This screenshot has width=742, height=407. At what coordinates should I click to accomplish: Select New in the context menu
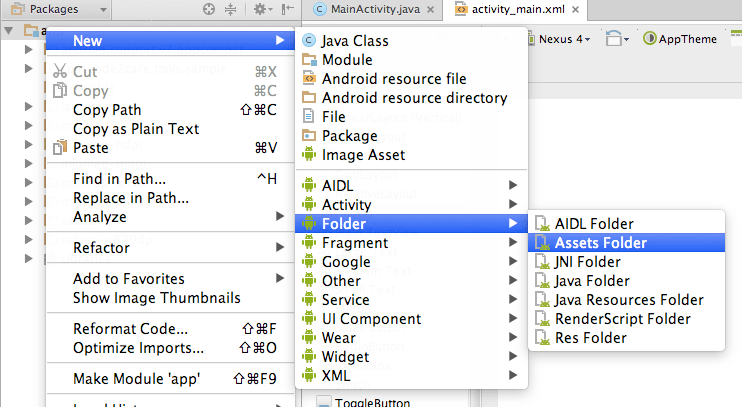point(170,41)
